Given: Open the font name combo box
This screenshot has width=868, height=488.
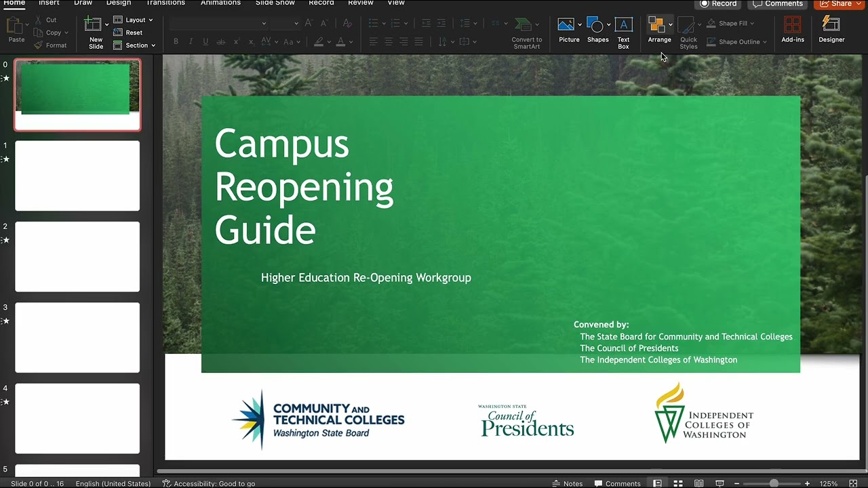Looking at the screenshot, I should point(218,23).
